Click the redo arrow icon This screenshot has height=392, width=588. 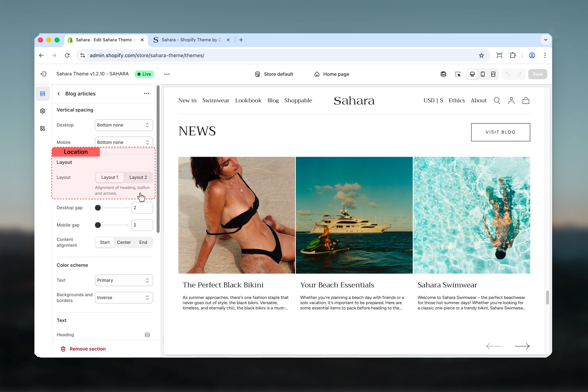(x=520, y=74)
